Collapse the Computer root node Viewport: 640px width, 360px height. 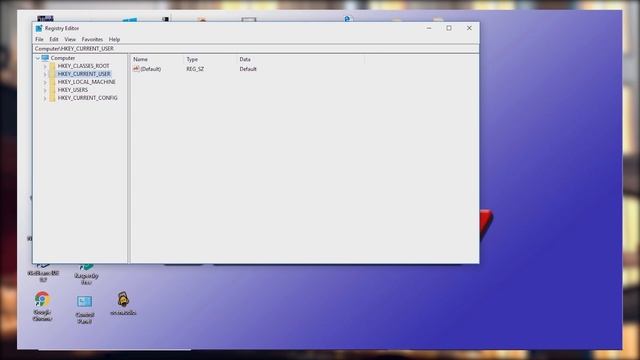point(38,58)
